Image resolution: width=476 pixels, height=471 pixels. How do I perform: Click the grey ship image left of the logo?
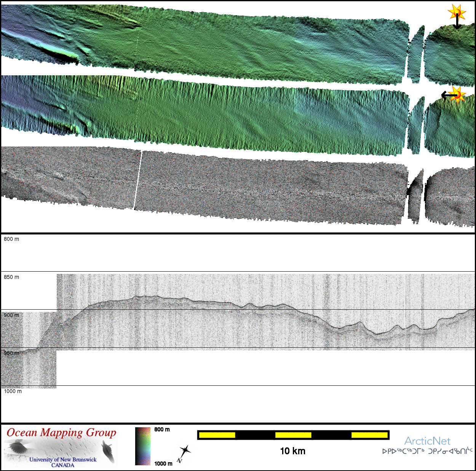[x=17, y=447]
